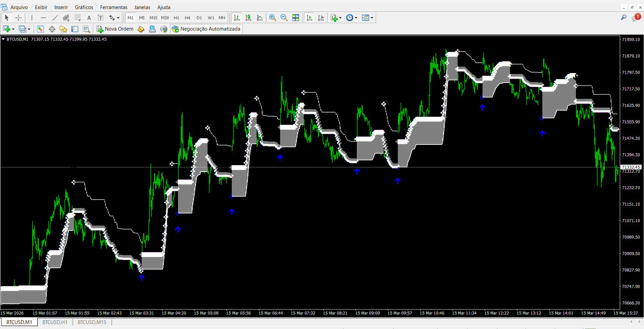The width and height of the screenshot is (644, 329).
Task: Switch to the BTCUSD,H1 chart tab
Action: click(55, 322)
